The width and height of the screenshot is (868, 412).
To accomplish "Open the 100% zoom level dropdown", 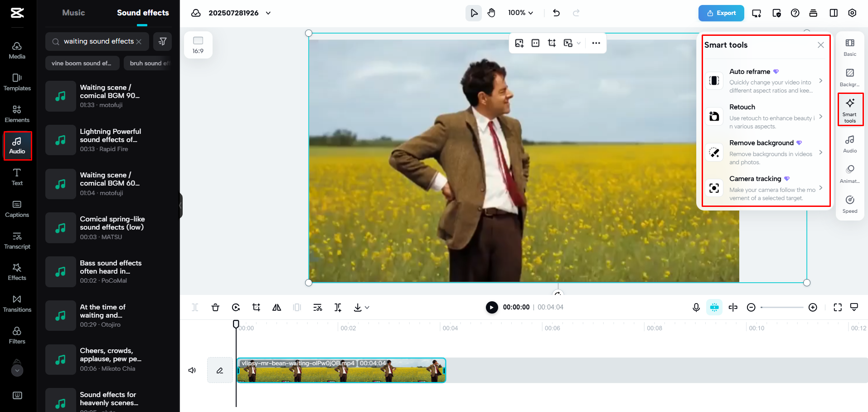I will pyautogui.click(x=520, y=13).
